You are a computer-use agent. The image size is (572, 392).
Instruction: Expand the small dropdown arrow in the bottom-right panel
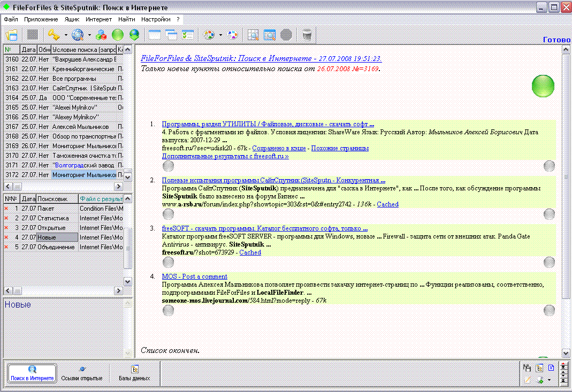[549, 380]
